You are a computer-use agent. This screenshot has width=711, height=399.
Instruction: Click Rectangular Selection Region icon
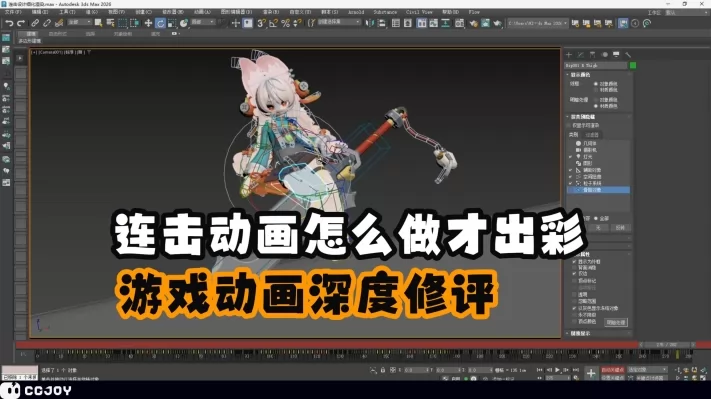pyautogui.click(x=122, y=23)
